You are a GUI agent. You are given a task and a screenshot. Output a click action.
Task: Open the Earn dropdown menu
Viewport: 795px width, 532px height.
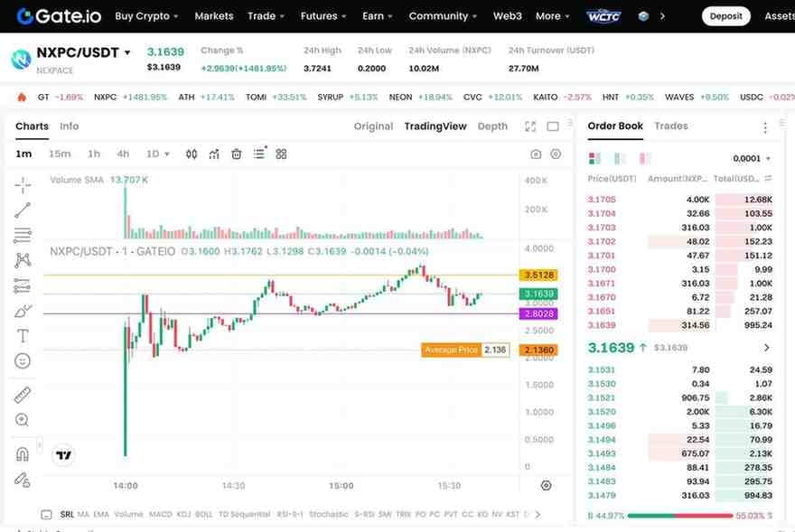[378, 16]
